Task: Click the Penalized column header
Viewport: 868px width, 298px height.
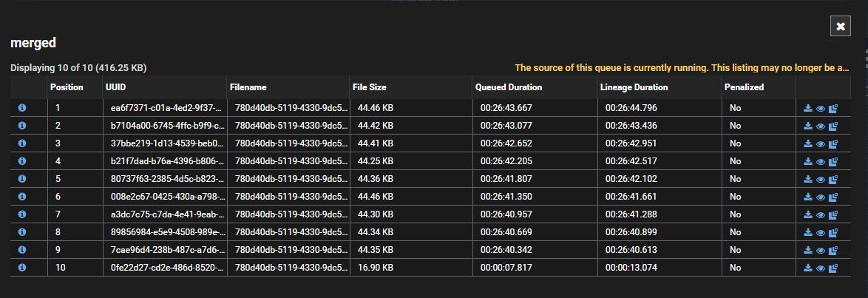Action: point(759,87)
